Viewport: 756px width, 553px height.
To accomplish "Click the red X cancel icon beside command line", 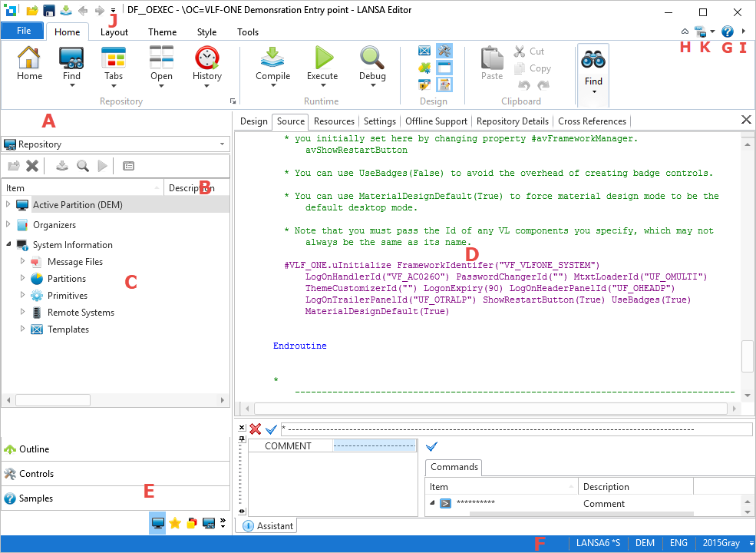I will tap(256, 429).
